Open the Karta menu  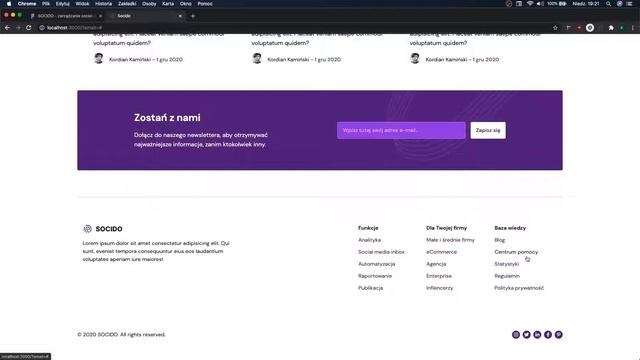click(x=168, y=4)
